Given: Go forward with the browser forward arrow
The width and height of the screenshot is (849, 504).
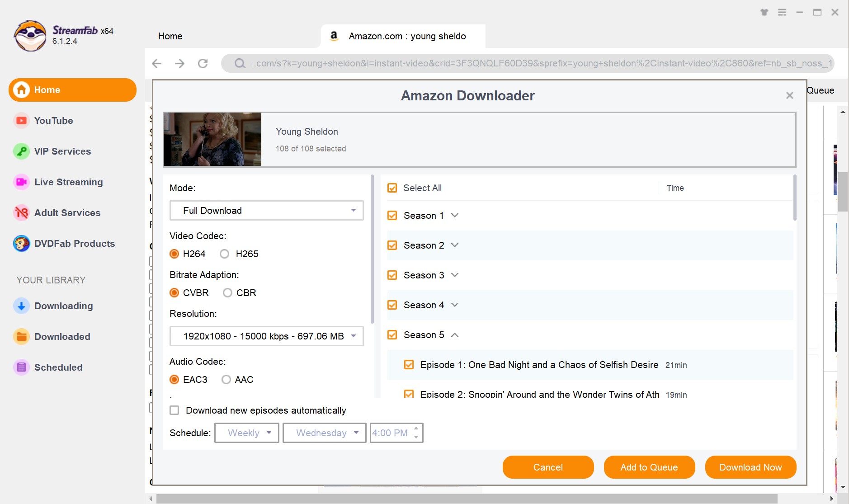Looking at the screenshot, I should 180,63.
